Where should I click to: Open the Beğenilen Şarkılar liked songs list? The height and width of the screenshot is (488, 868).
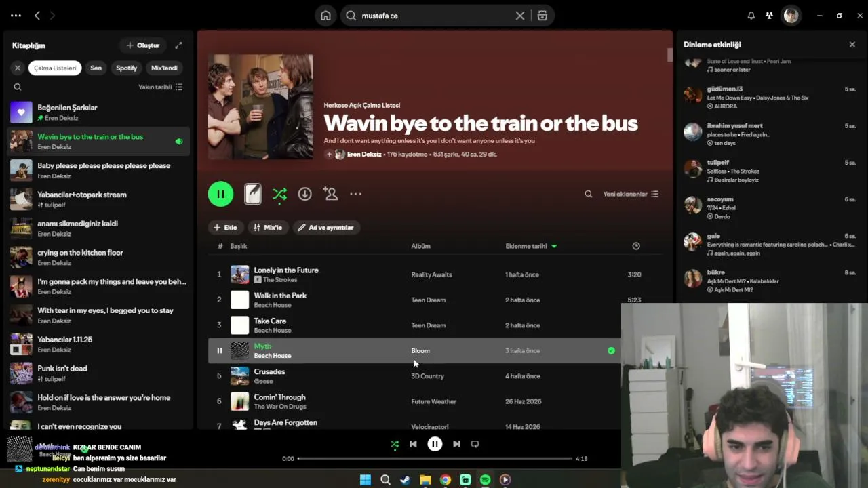[x=99, y=113]
